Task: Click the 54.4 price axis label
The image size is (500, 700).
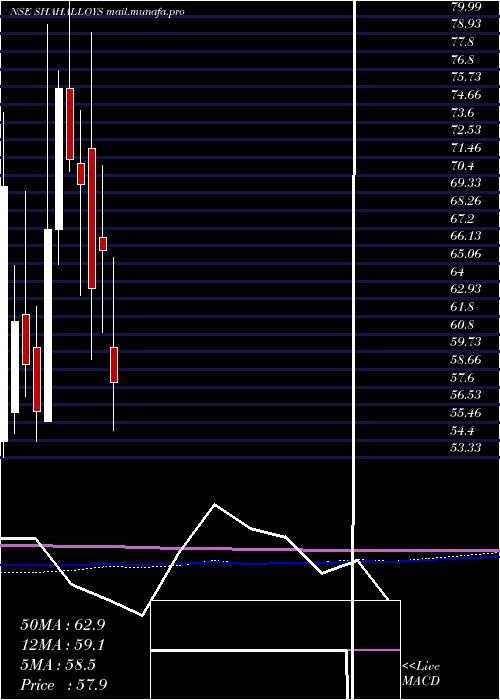Action: click(462, 431)
